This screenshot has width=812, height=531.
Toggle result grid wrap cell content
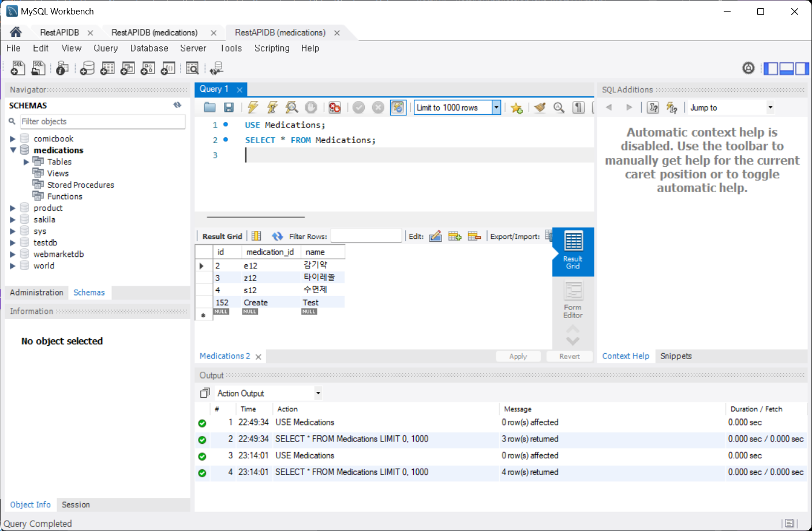(256, 236)
